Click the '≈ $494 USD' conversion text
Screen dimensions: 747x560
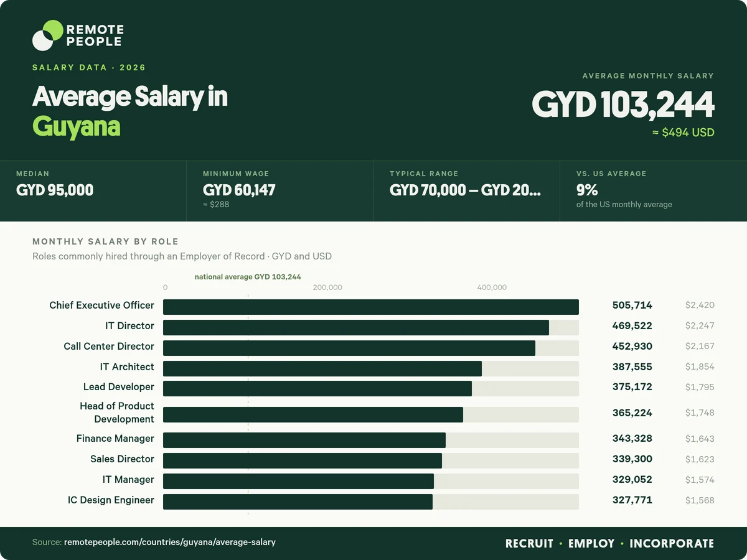tap(684, 133)
